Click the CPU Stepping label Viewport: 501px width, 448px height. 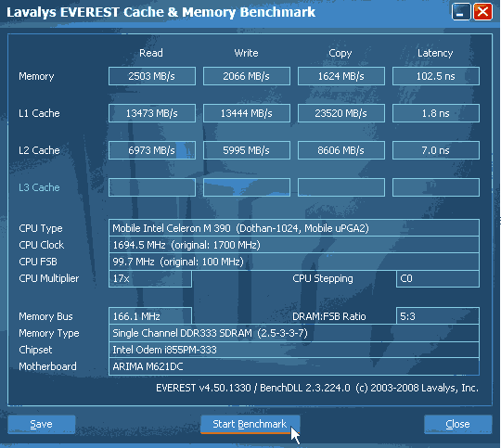pyautogui.click(x=323, y=278)
